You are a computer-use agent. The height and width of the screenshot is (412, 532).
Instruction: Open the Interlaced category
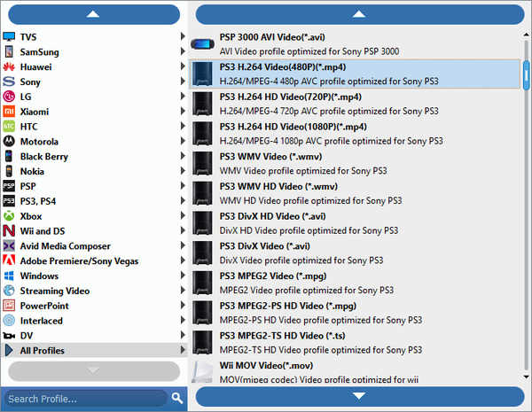pos(94,321)
